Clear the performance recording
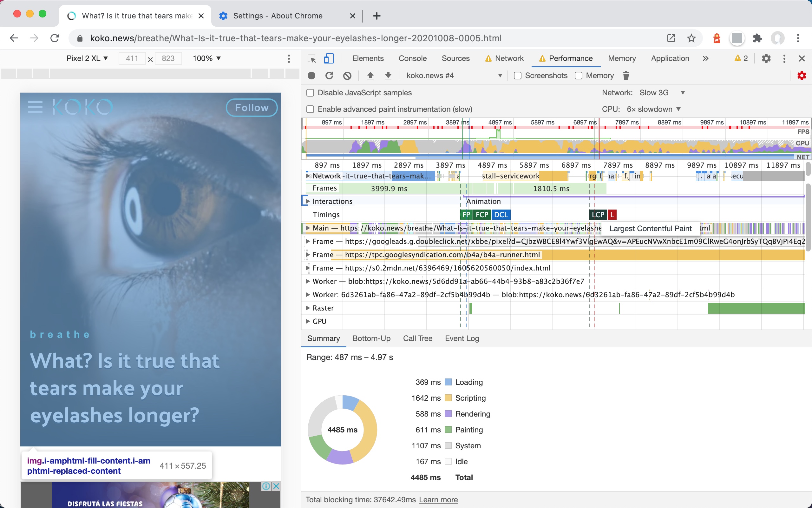 pos(347,76)
